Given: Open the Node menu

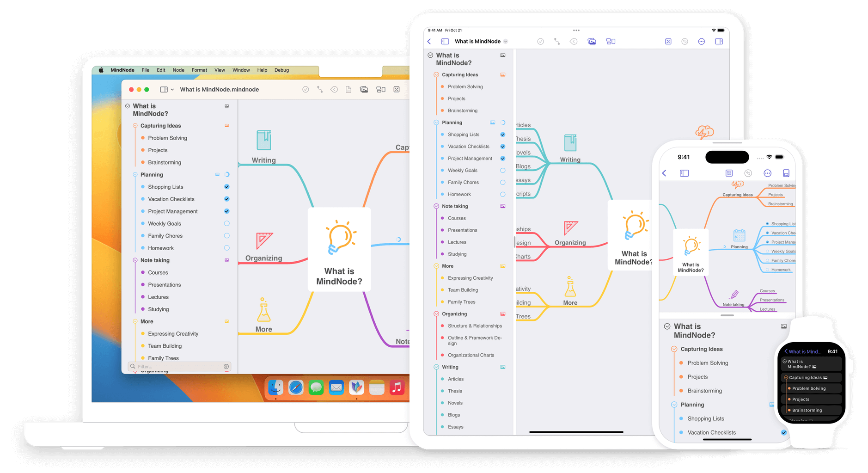Looking at the screenshot, I should [178, 70].
